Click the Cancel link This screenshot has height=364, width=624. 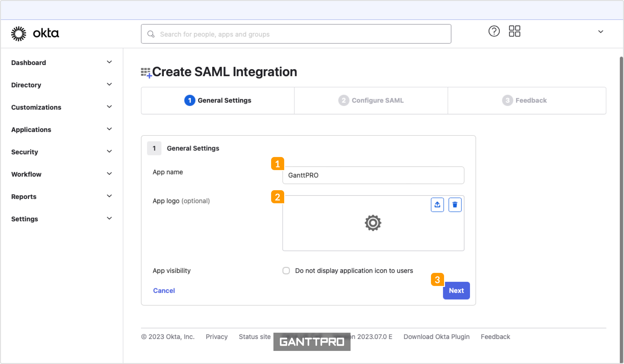pyautogui.click(x=164, y=291)
